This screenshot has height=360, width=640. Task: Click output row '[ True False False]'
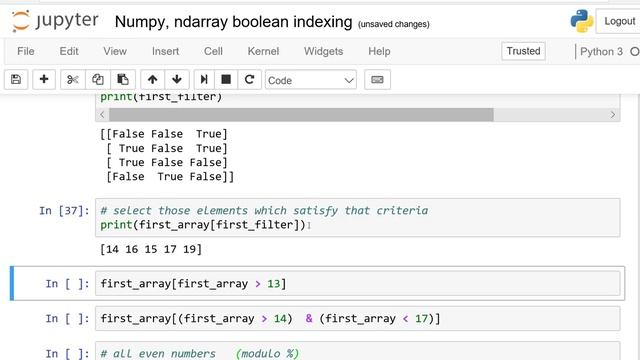click(167, 162)
